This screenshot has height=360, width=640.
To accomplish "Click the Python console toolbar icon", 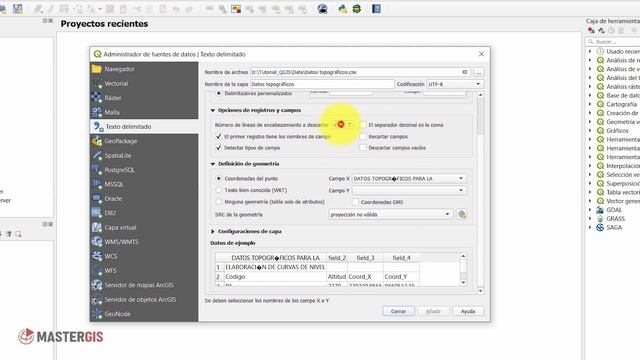I will [342, 9].
